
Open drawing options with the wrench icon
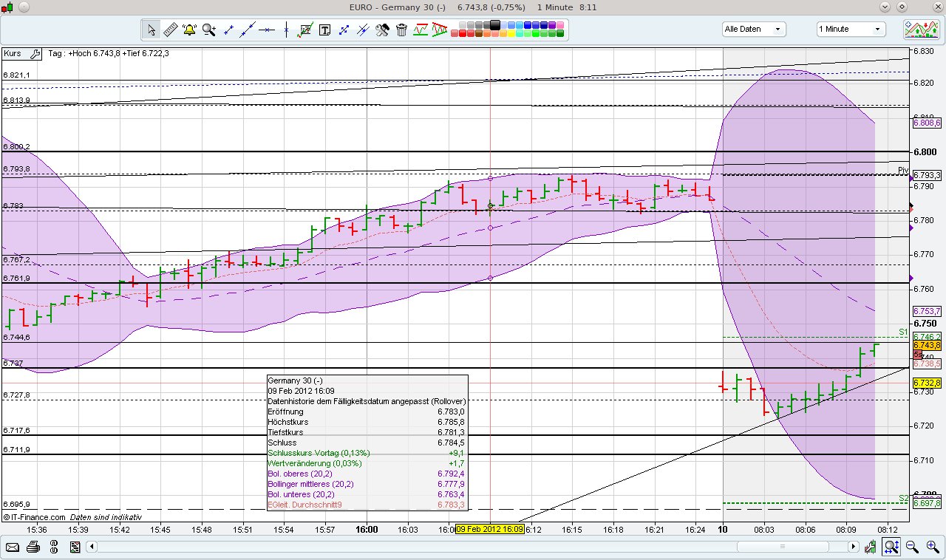point(382,30)
